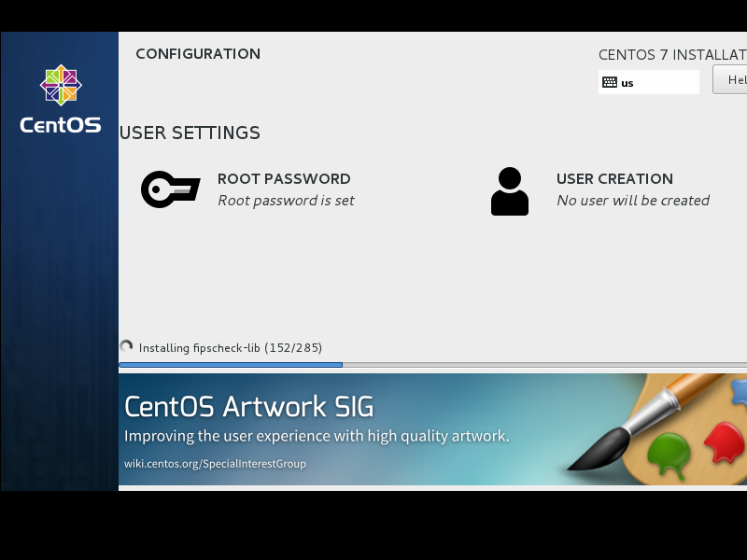Screen dimensions: 747x560
Task: Click the CentOS wordmark in sidebar
Action: (61, 125)
